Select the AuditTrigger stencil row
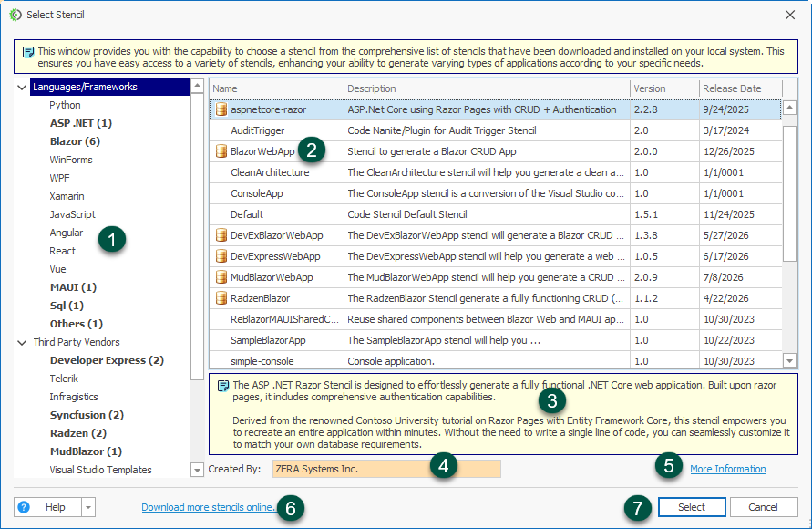Screen dimensions: 812x529 tap(496, 130)
